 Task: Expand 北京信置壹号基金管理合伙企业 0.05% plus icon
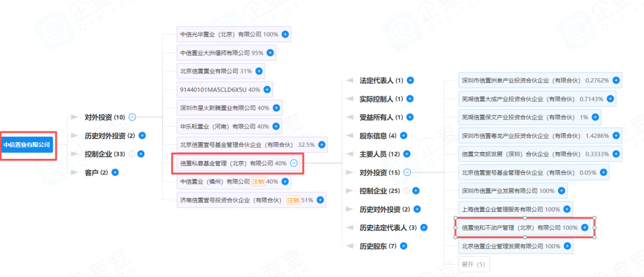(x=603, y=173)
